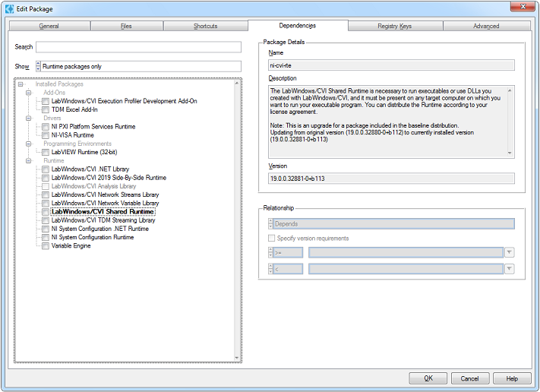Check LabWindows/CVI Network Streams Library
The width and height of the screenshot is (540, 392).
tap(46, 194)
